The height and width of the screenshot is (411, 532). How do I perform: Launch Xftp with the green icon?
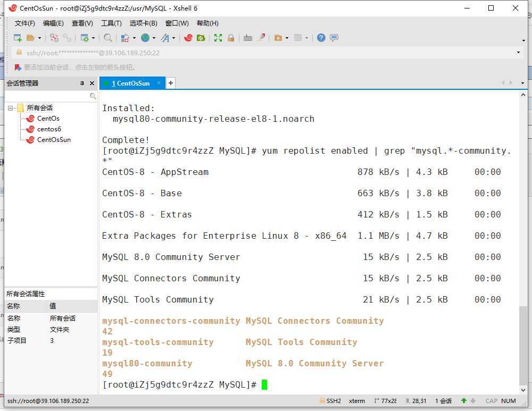[201, 38]
